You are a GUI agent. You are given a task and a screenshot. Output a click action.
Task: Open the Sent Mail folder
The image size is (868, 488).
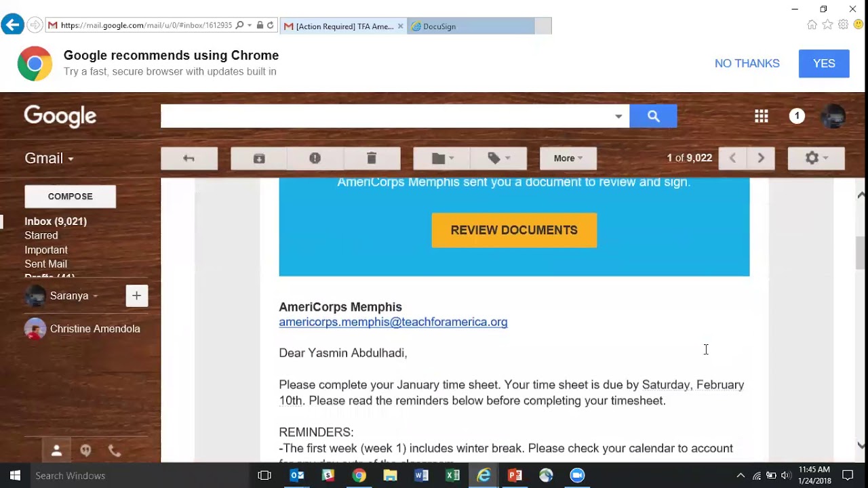tap(46, 264)
